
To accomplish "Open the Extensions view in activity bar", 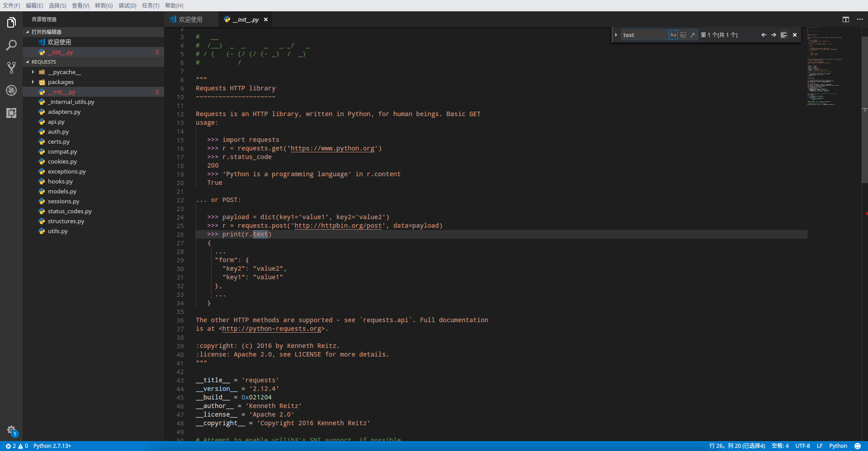I will tap(11, 113).
